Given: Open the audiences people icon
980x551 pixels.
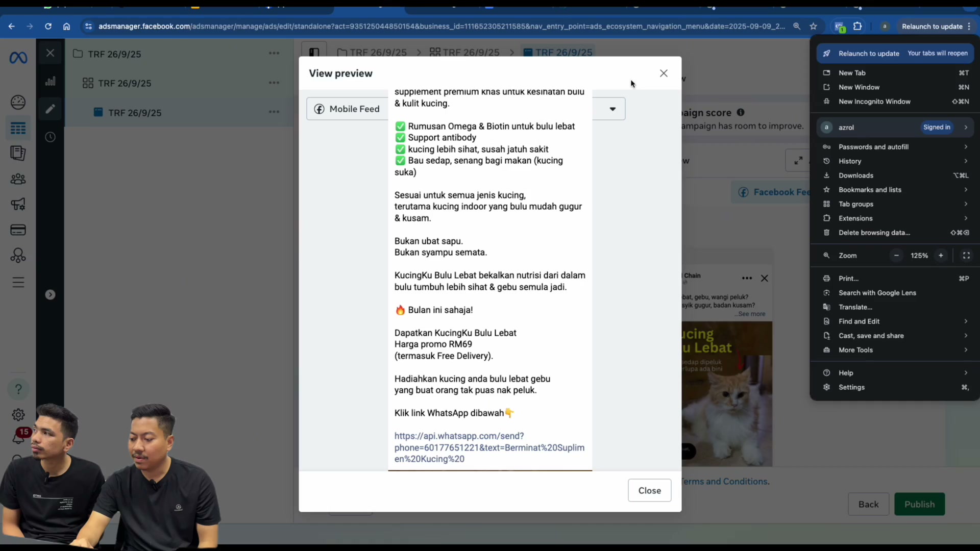Looking at the screenshot, I should pyautogui.click(x=18, y=179).
